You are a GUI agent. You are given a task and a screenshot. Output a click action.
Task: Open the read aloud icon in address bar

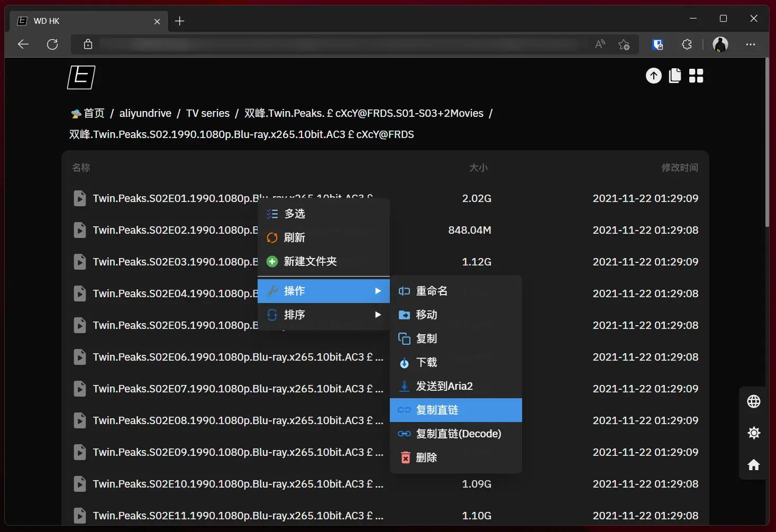pyautogui.click(x=600, y=44)
